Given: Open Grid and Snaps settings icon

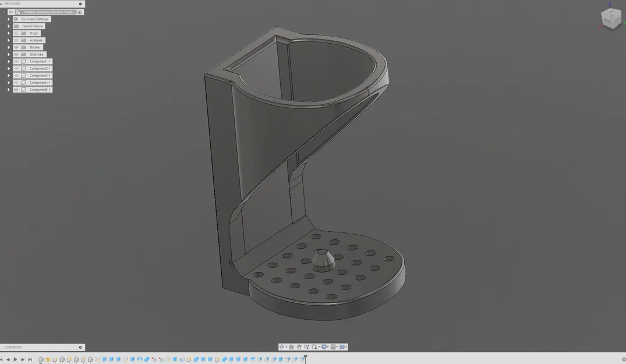Looking at the screenshot, I should pyautogui.click(x=333, y=347).
